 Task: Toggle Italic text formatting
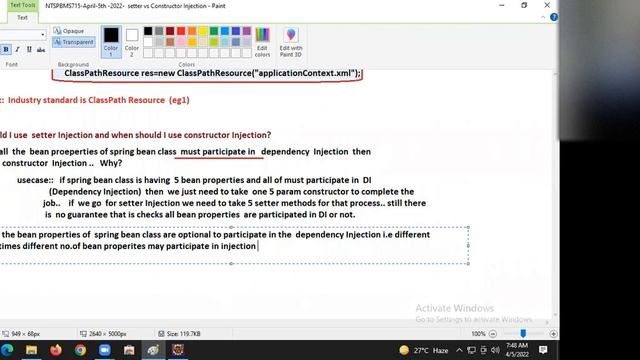[x=17, y=49]
